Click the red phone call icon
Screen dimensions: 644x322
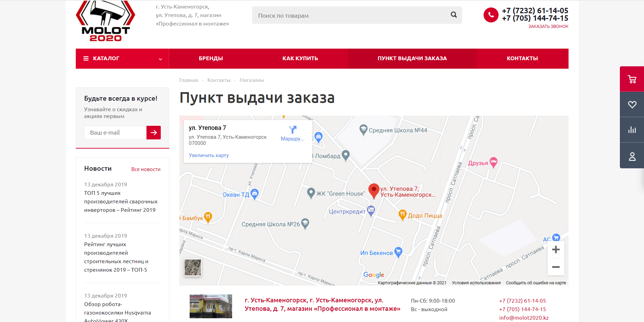tap(491, 15)
